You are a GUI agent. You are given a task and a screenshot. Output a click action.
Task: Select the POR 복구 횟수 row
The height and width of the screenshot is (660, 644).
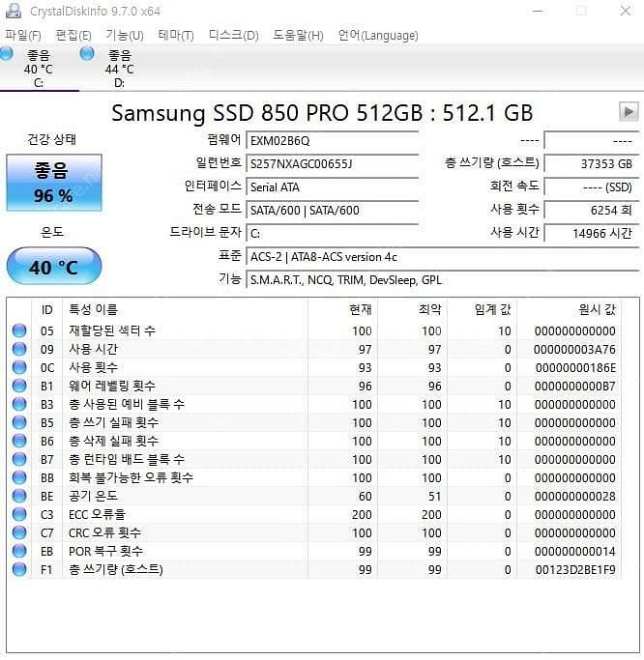(314, 551)
